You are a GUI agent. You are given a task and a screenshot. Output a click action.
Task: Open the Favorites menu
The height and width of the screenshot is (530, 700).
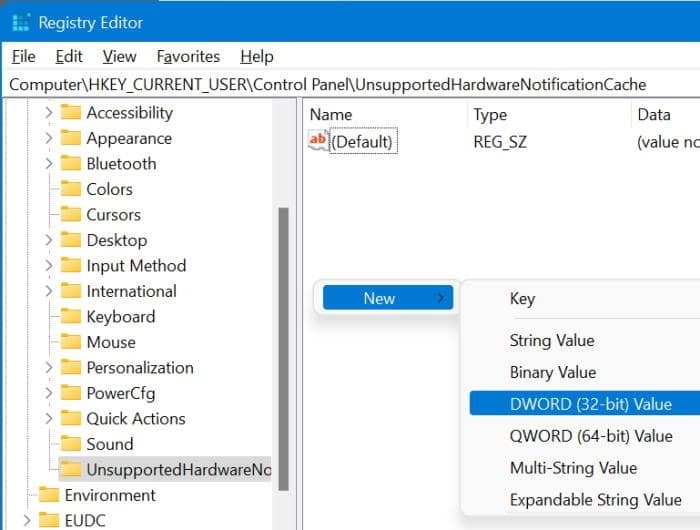click(188, 57)
